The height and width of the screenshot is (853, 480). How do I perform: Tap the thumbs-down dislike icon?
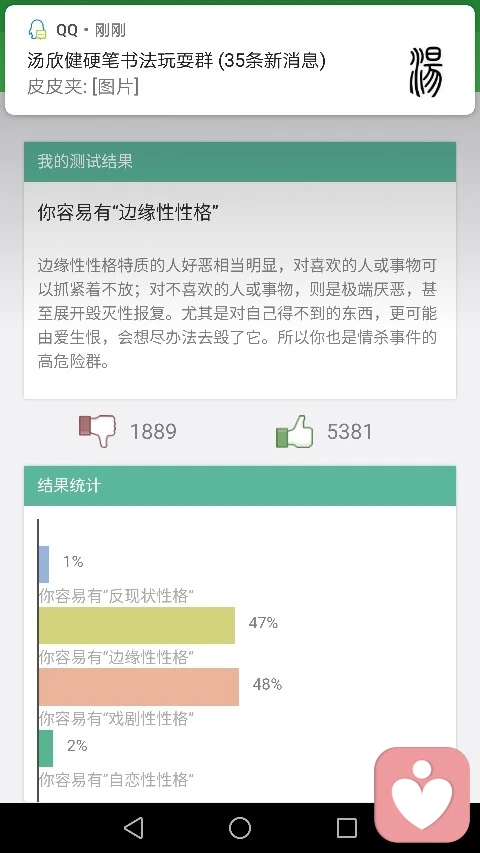coord(97,430)
